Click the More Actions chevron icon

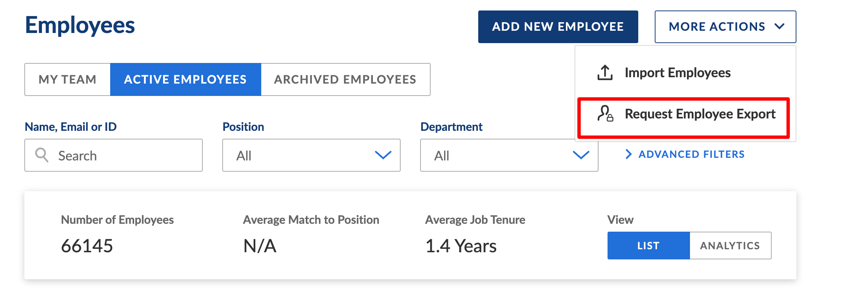780,27
